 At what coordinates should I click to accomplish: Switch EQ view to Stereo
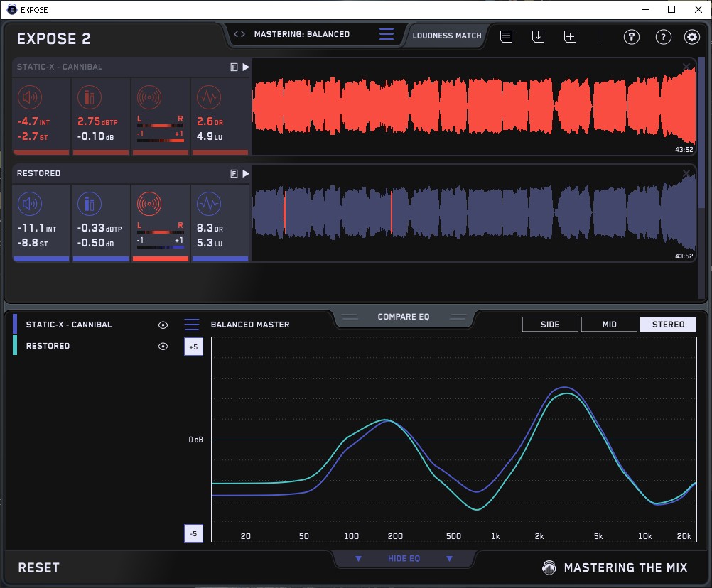668,325
